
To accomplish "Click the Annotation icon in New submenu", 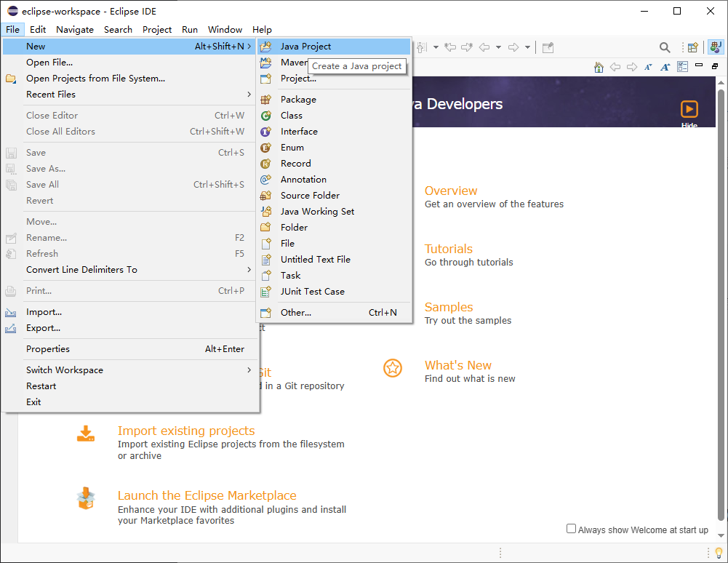I will pos(265,180).
